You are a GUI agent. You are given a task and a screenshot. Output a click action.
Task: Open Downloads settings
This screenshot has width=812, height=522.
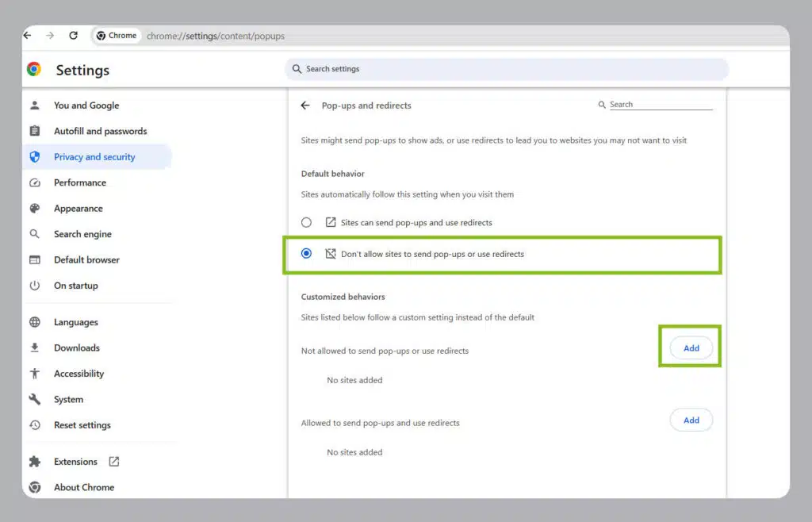coord(77,347)
